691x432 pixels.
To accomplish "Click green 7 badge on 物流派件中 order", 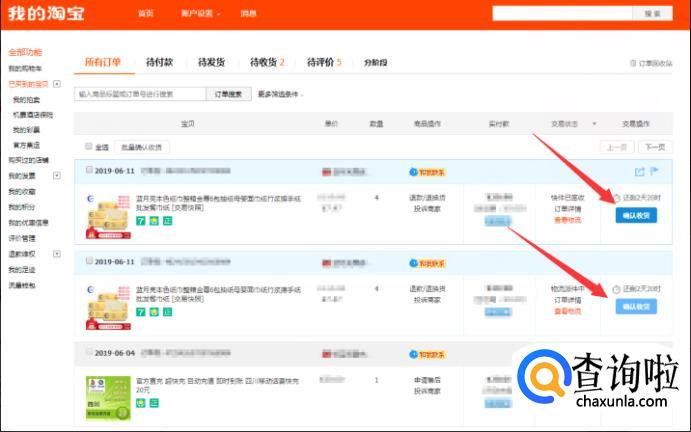I will [141, 312].
